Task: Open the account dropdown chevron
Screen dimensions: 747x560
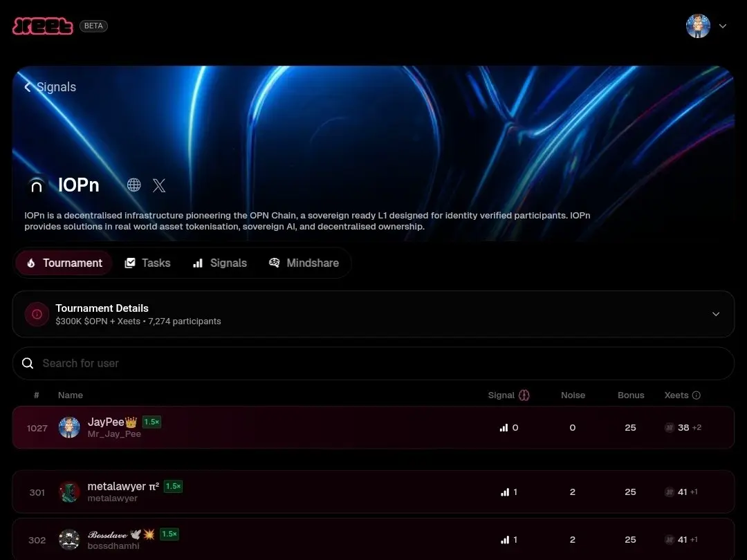Action: pyautogui.click(x=723, y=26)
